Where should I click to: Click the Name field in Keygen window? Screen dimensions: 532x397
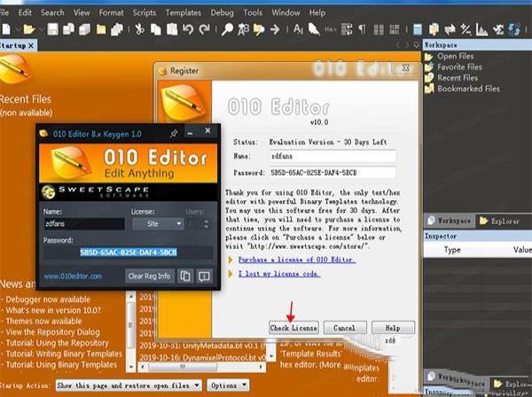pyautogui.click(x=84, y=224)
